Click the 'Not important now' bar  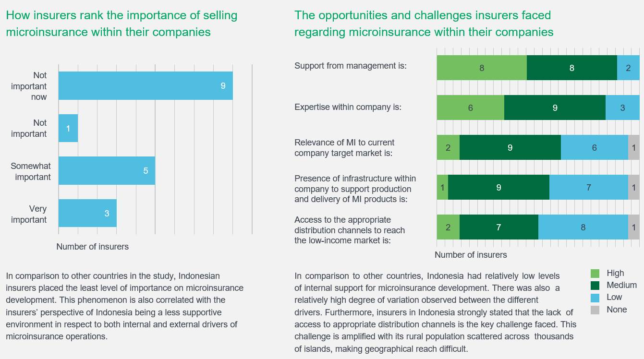(x=146, y=86)
